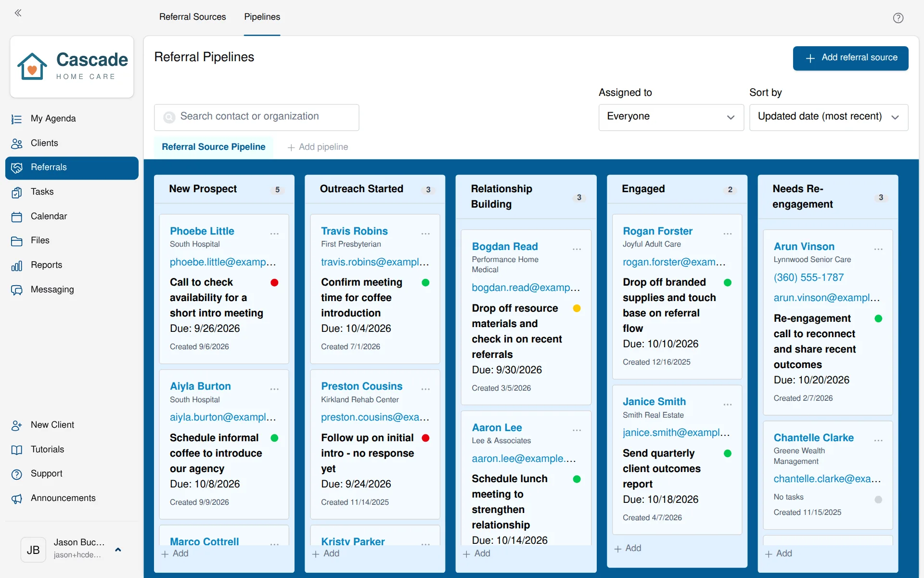The height and width of the screenshot is (578, 924).
Task: Switch to Referral Sources tab
Action: coord(192,17)
